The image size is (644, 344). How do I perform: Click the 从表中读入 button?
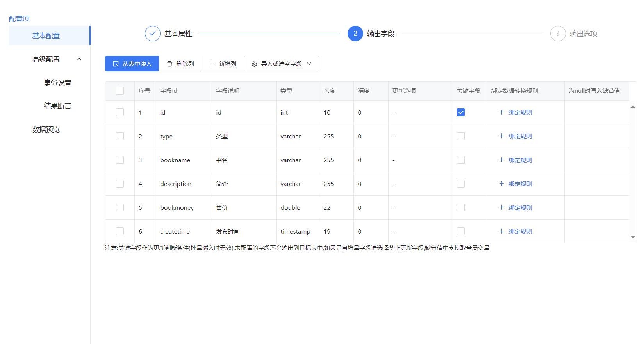click(132, 64)
